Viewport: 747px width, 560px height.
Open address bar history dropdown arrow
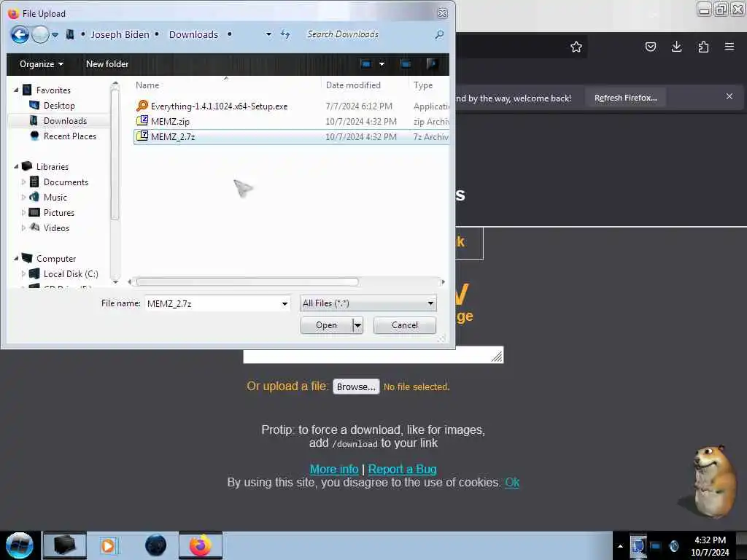pyautogui.click(x=268, y=34)
